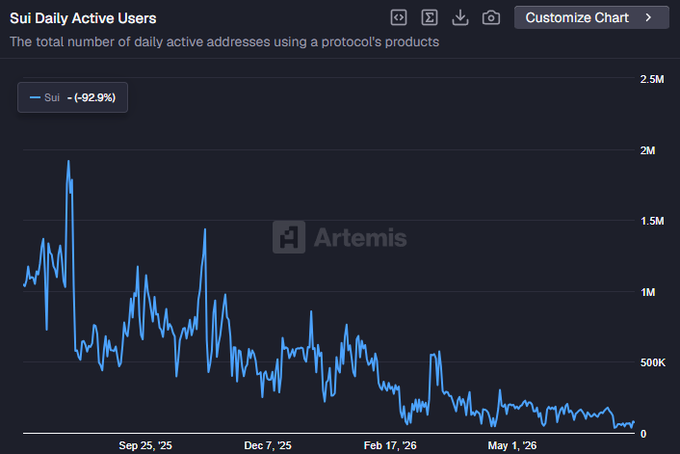The width and height of the screenshot is (680, 454).
Task: Click the 1.5M y-axis label
Action: tap(652, 221)
